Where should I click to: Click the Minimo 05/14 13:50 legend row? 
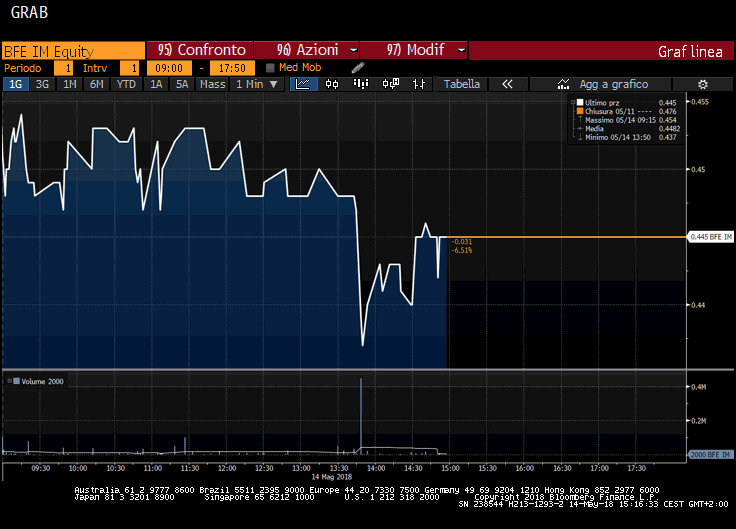(628, 137)
